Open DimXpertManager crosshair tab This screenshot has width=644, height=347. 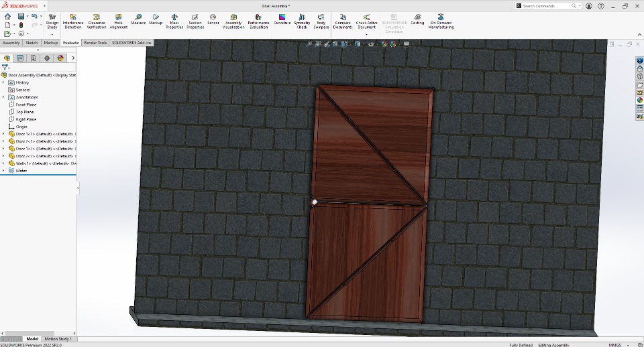(x=47, y=58)
